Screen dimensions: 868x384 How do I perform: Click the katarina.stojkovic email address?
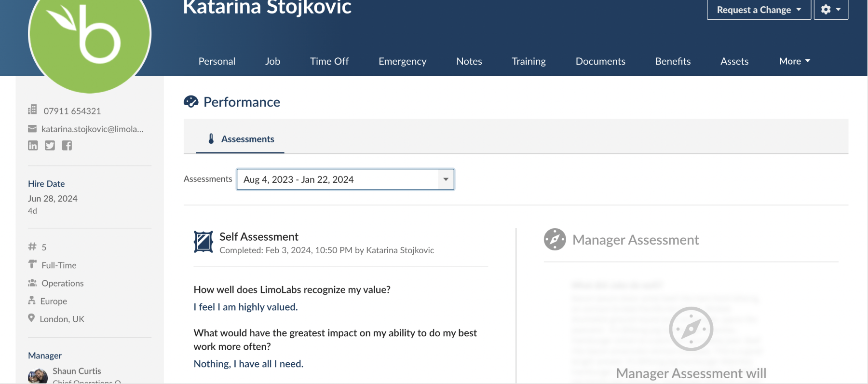click(x=93, y=129)
